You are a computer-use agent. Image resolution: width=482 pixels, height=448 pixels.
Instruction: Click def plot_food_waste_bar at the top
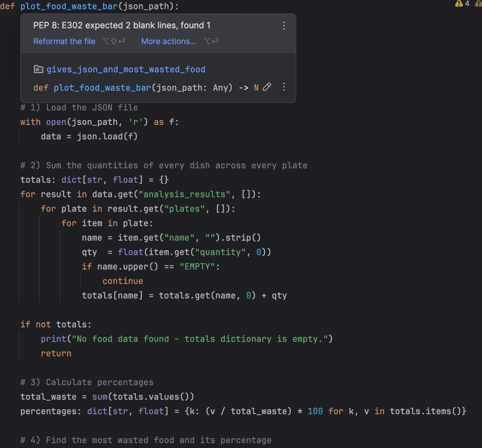[x=69, y=6]
